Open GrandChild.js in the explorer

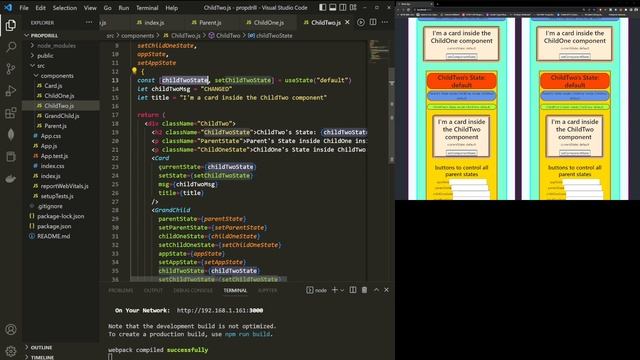coord(62,116)
